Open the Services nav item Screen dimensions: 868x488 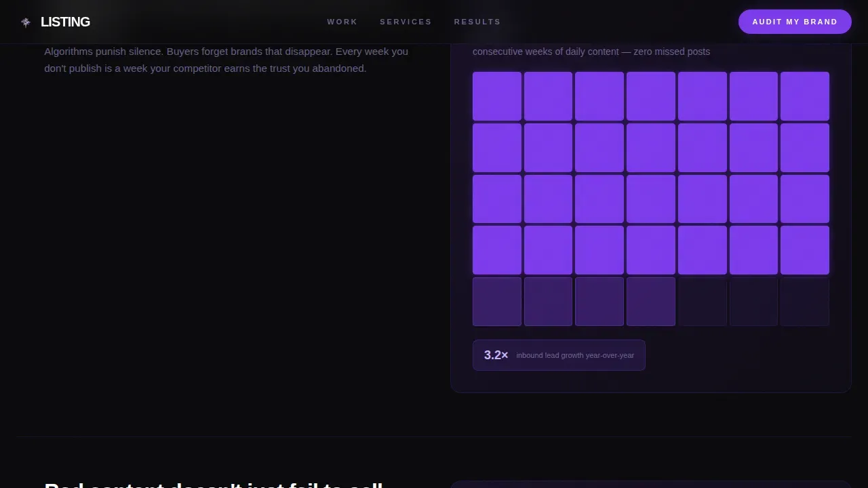point(406,22)
